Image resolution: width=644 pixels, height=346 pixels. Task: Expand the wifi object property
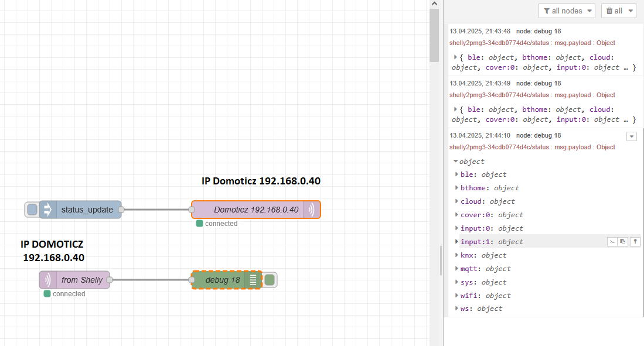(456, 296)
